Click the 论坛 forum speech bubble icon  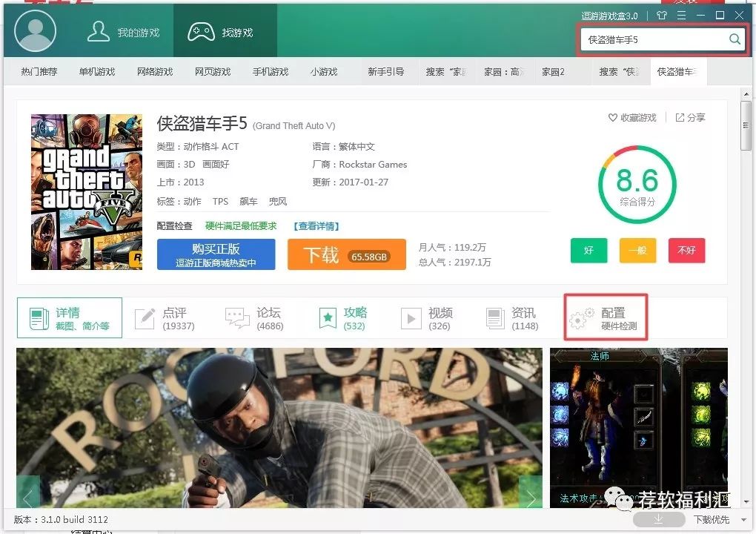(236, 317)
